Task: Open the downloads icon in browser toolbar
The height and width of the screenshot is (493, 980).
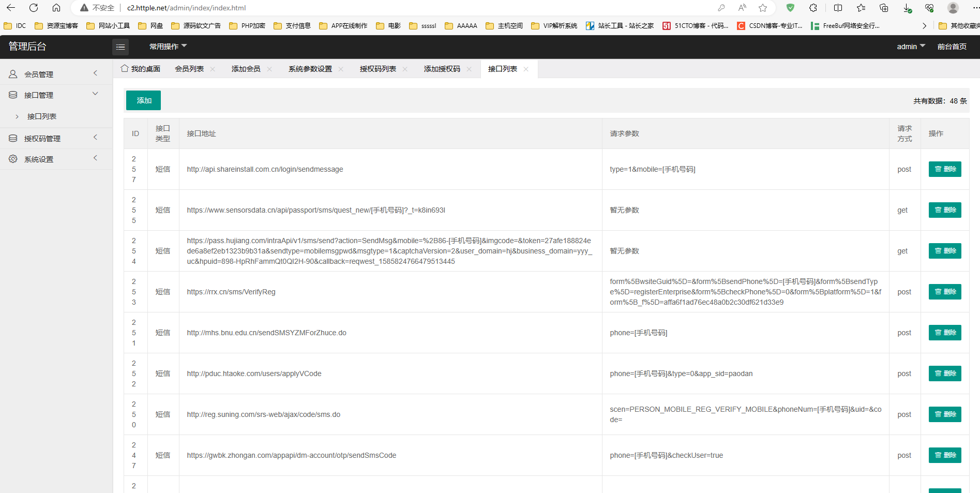Action: click(907, 8)
